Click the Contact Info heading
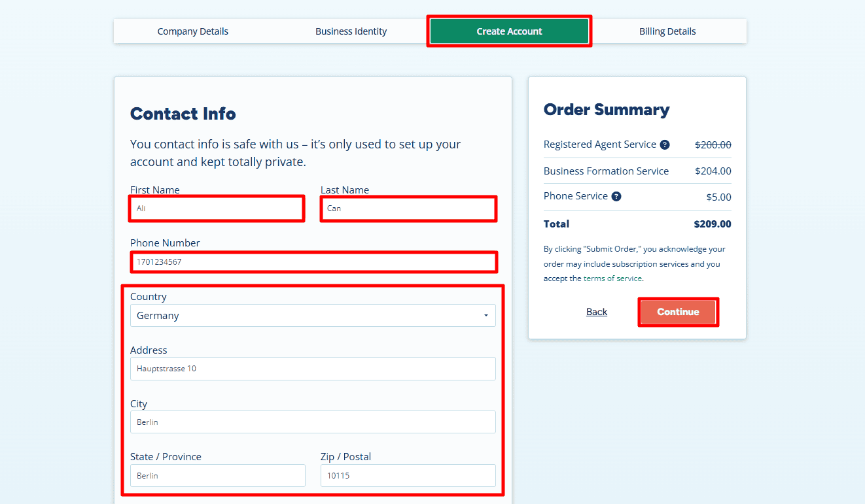The width and height of the screenshot is (865, 504). (x=183, y=114)
